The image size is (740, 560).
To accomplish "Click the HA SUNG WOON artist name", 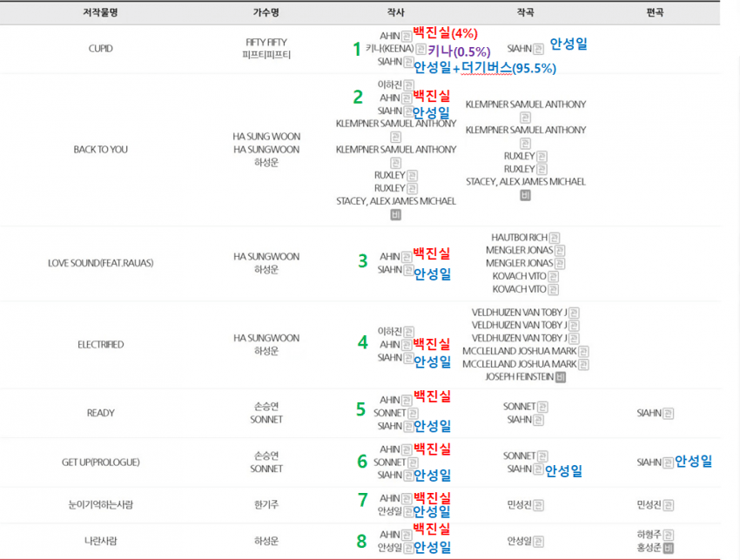I will point(266,137).
